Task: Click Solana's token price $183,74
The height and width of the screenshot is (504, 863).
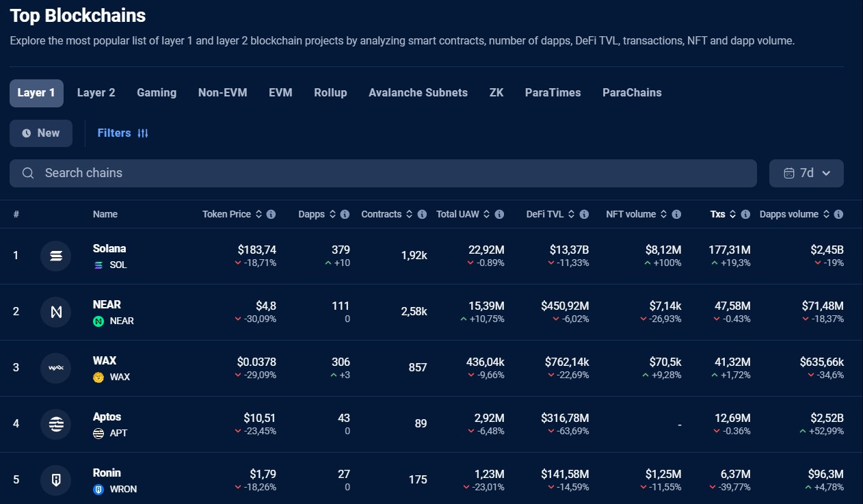Action: [x=257, y=250]
